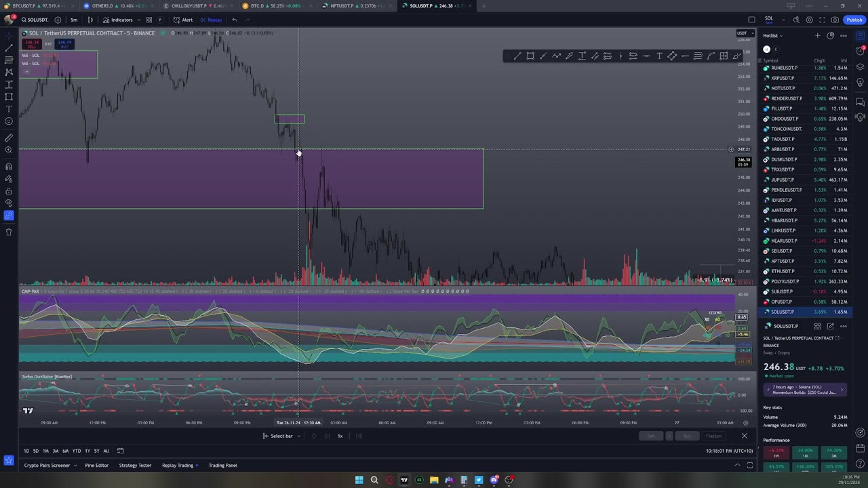Image resolution: width=868 pixels, height=488 pixels.
Task: Open the indicator templates grid icon
Action: click(149, 20)
